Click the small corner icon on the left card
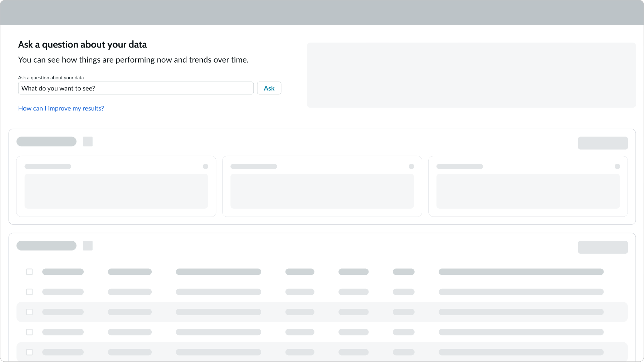Screen dimensions: 644x362 tap(205, 167)
